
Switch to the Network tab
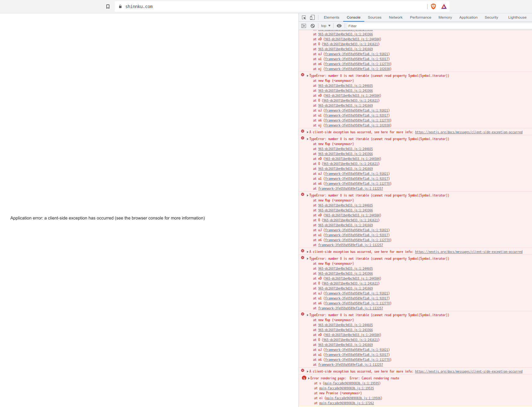[395, 17]
